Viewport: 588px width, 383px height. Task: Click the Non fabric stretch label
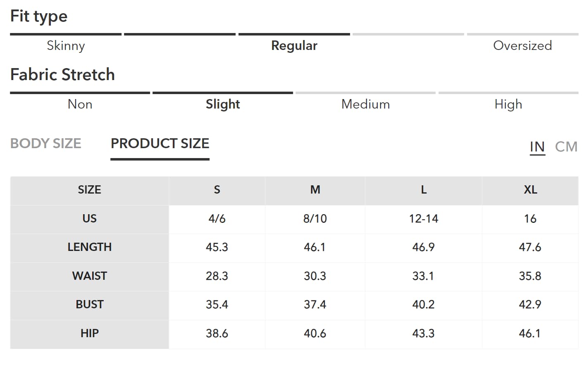coord(80,104)
